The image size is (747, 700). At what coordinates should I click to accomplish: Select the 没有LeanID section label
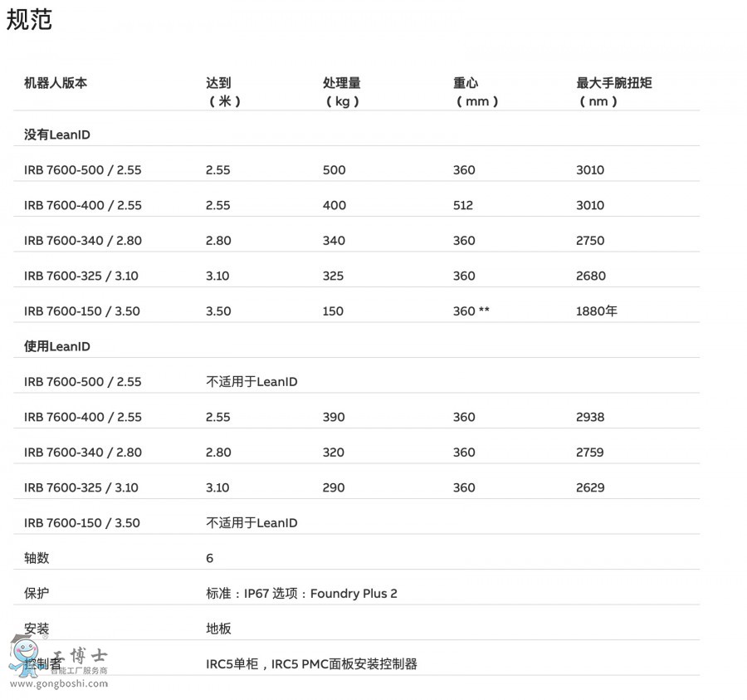click(x=51, y=133)
